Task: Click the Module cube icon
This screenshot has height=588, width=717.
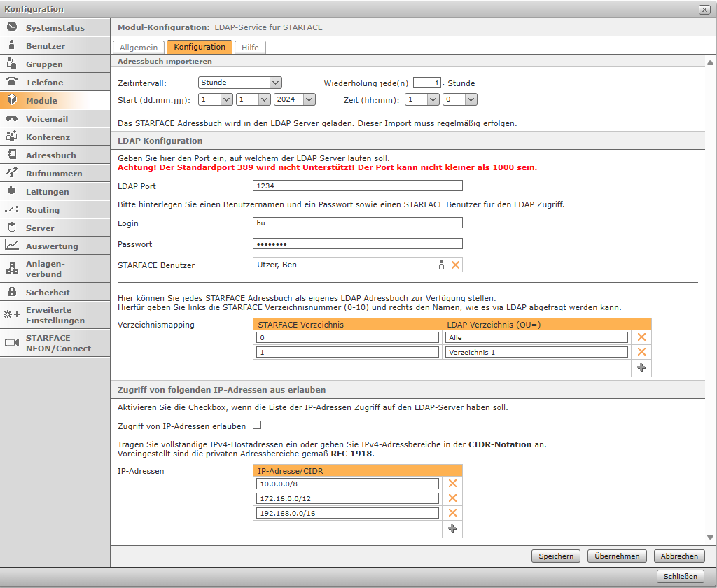Action: click(x=12, y=99)
